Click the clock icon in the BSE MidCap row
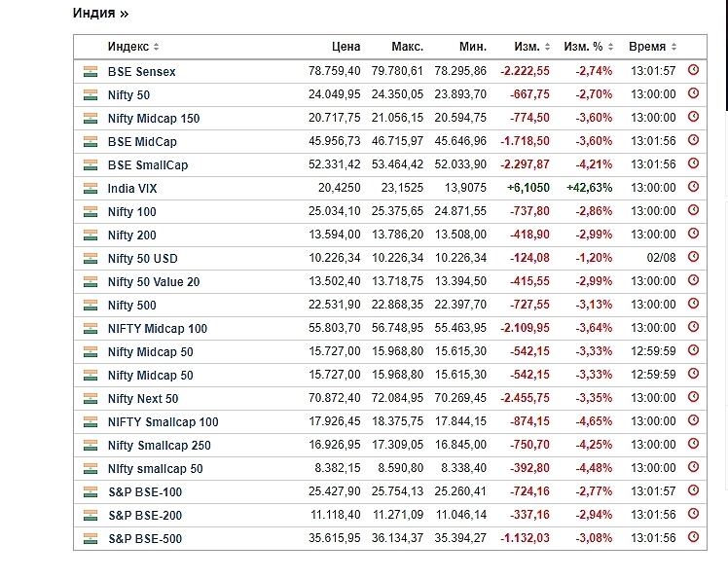Viewport: 728px width, 579px height. click(693, 141)
